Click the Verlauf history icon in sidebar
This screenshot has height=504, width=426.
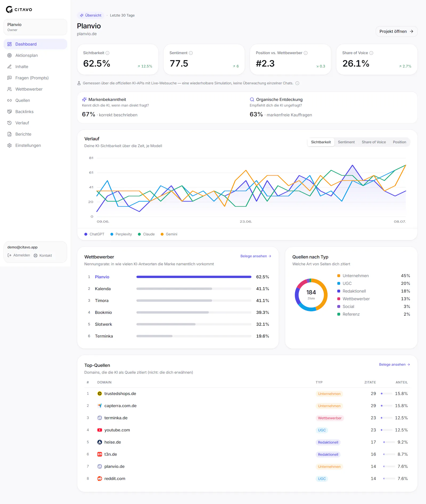pos(10,123)
